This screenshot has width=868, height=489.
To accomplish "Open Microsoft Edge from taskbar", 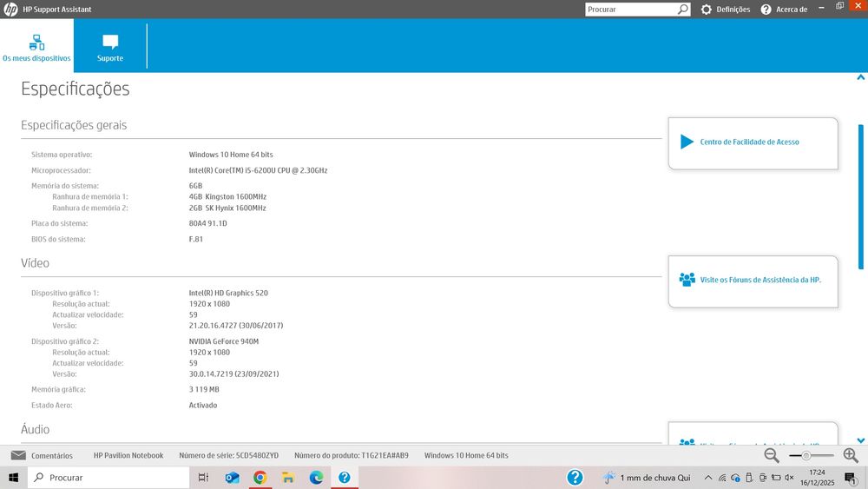I will 316,478.
